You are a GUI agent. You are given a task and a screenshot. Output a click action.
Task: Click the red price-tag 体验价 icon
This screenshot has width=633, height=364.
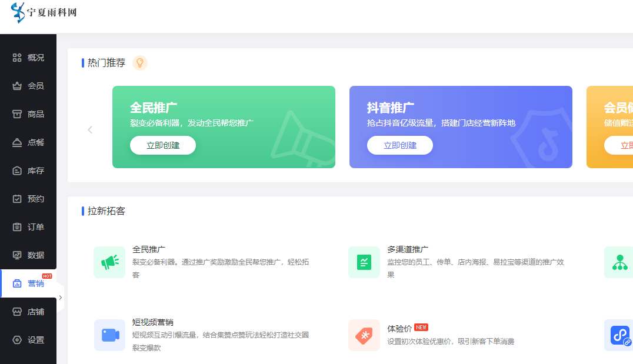click(364, 335)
